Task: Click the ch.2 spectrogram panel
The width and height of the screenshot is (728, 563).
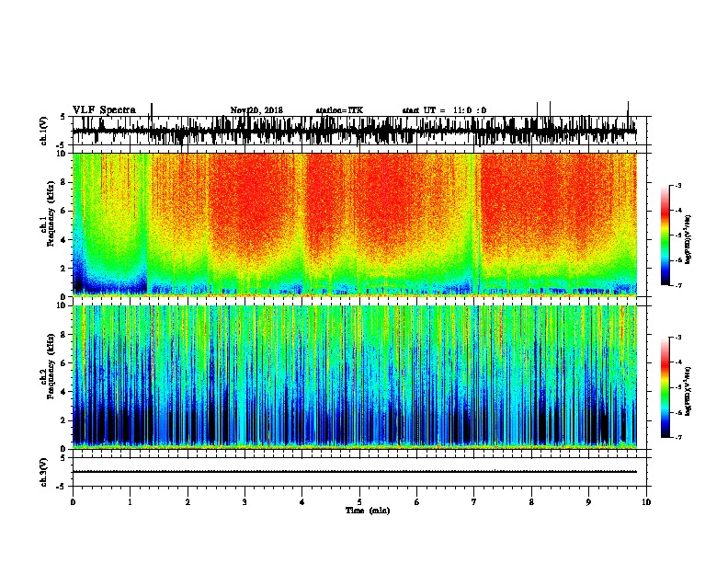Action: (354, 377)
